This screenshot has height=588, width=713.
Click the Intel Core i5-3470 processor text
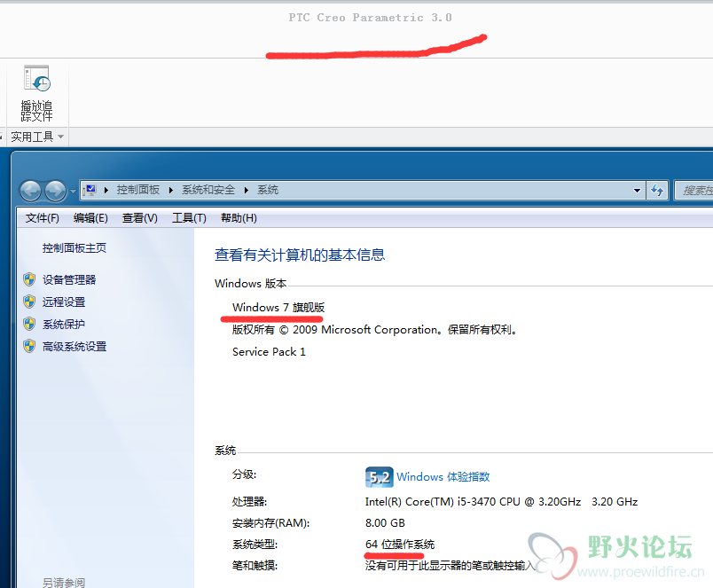pos(501,502)
